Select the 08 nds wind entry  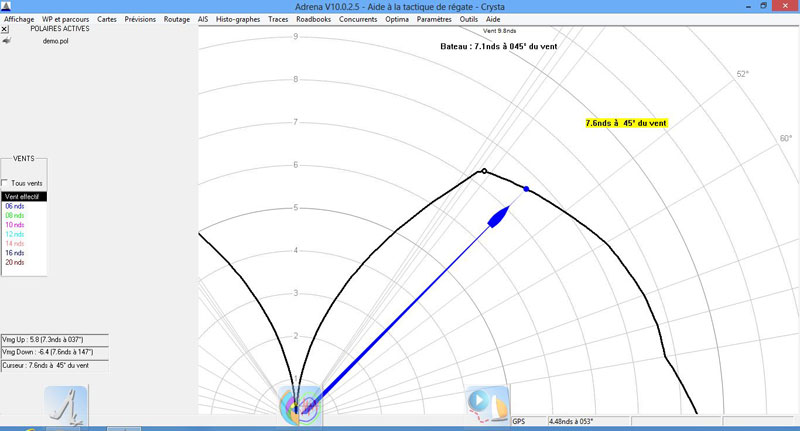pos(15,216)
